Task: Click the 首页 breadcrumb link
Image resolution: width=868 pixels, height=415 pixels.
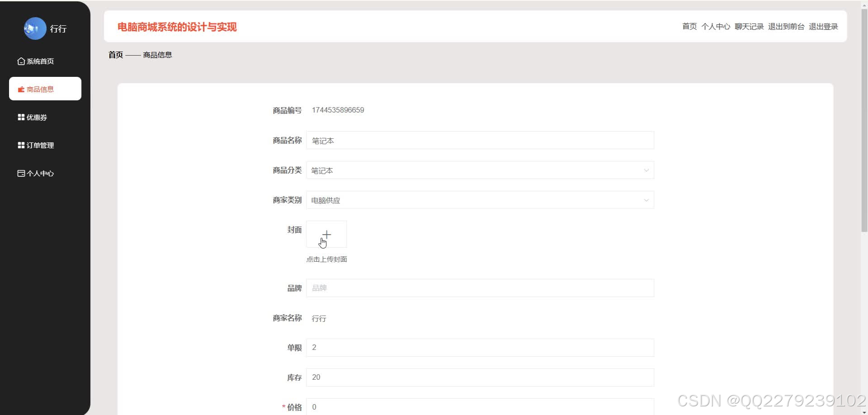Action: click(115, 55)
